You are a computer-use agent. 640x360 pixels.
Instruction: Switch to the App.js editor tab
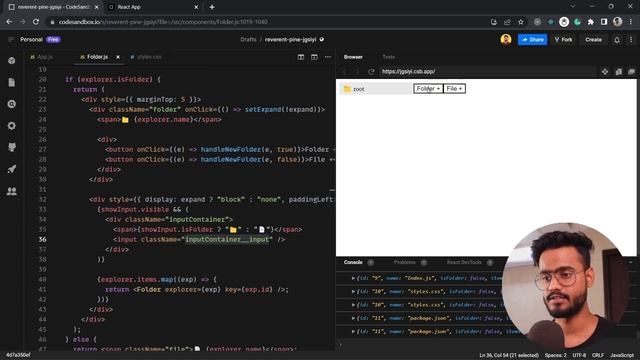coord(42,57)
